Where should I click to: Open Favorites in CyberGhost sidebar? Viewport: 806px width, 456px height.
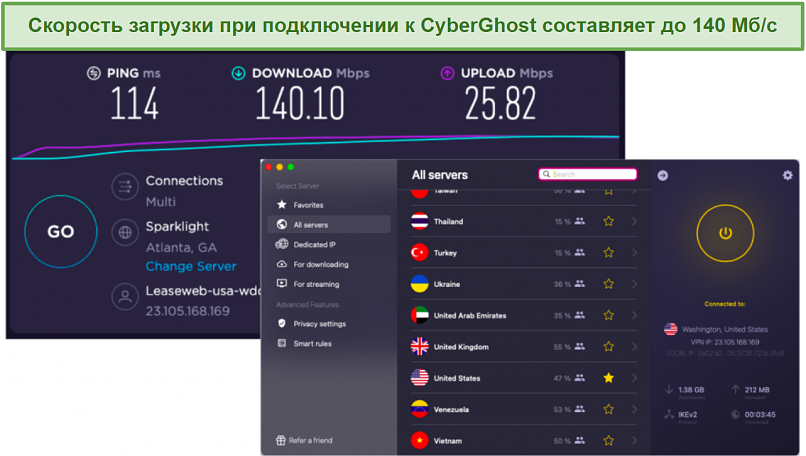coord(329,205)
